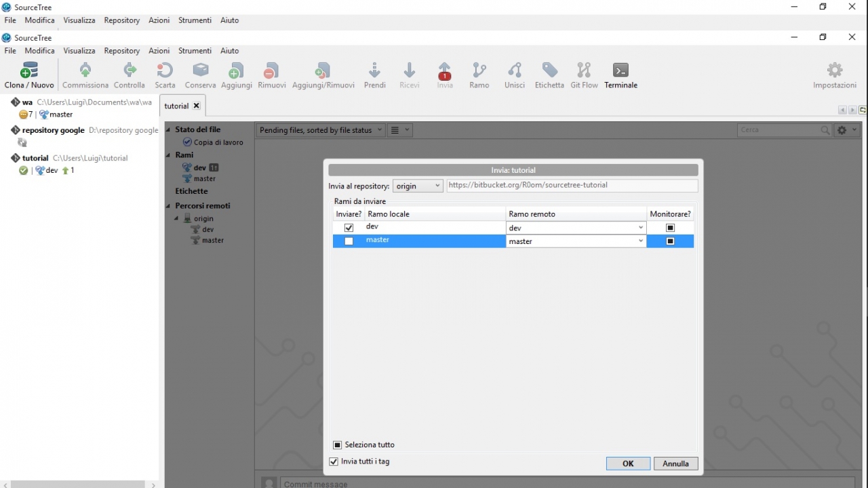Open the remote branch dropdown for dev

click(576, 228)
